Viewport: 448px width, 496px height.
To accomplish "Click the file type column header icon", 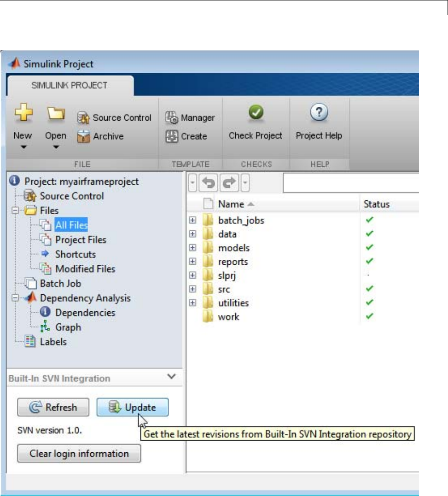I will [x=208, y=204].
